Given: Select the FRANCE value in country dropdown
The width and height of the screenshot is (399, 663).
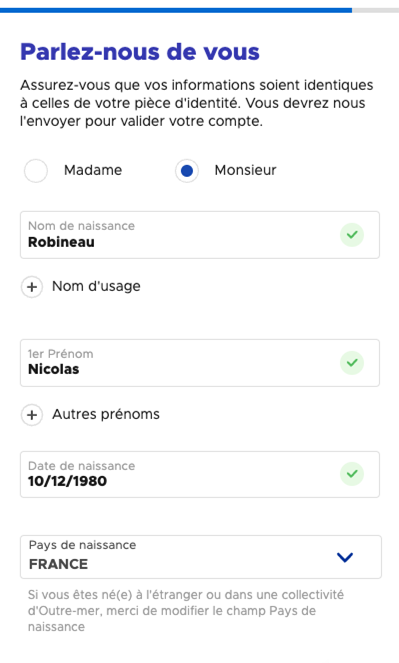Looking at the screenshot, I should point(58,564).
